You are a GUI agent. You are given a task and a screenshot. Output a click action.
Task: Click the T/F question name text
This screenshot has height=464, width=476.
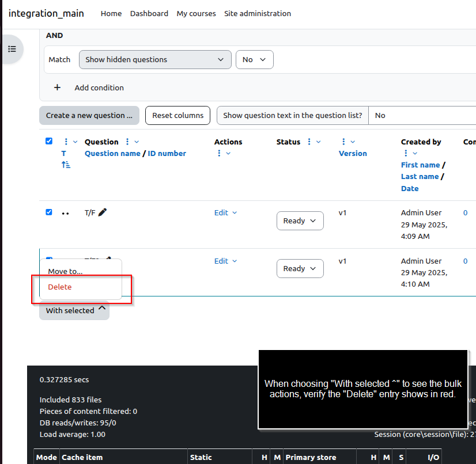(x=90, y=213)
